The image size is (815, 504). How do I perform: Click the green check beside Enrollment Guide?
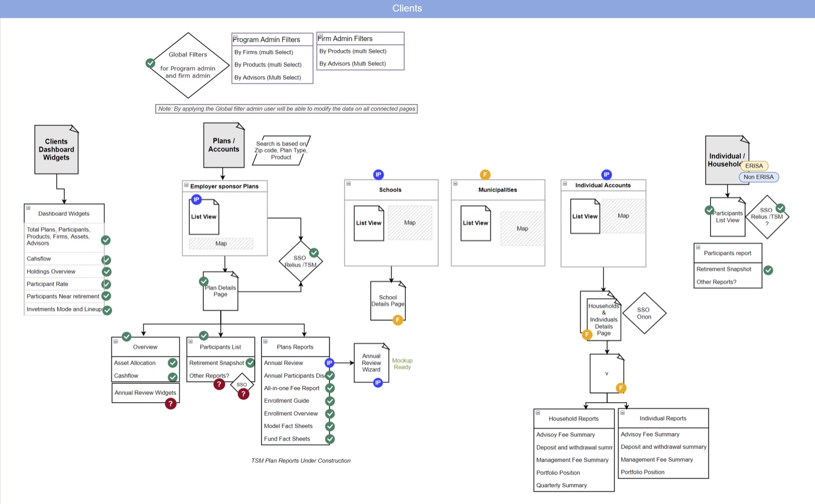pos(330,401)
